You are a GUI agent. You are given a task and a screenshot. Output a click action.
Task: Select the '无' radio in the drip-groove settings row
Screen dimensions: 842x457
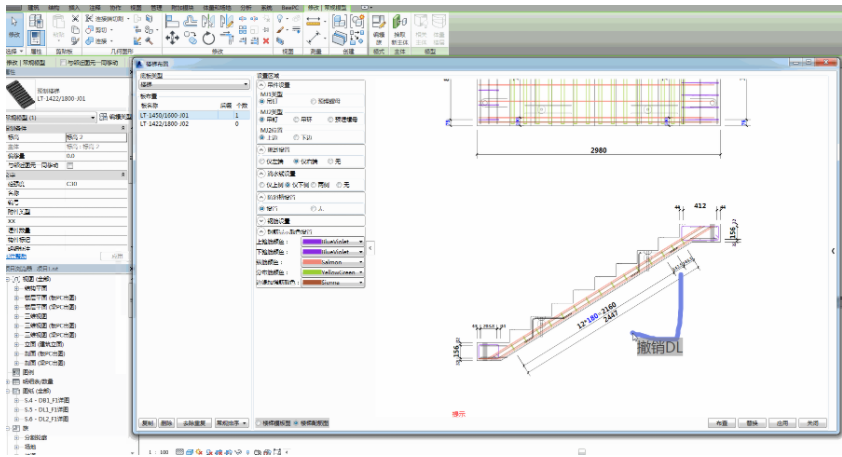[339, 185]
